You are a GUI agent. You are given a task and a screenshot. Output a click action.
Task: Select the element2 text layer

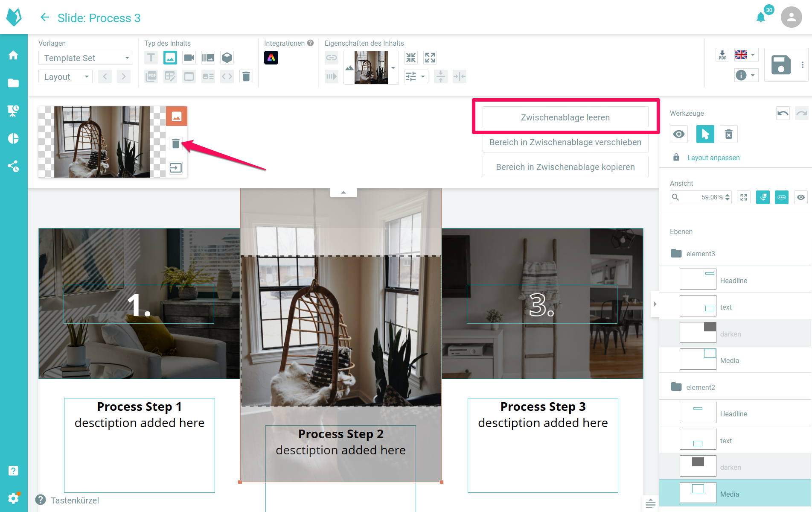[726, 441]
